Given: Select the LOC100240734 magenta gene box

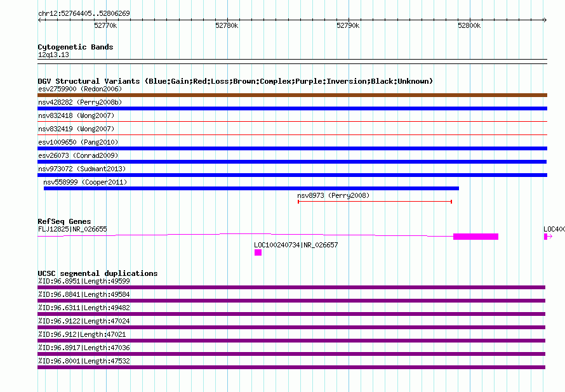Looking at the screenshot, I should (258, 252).
